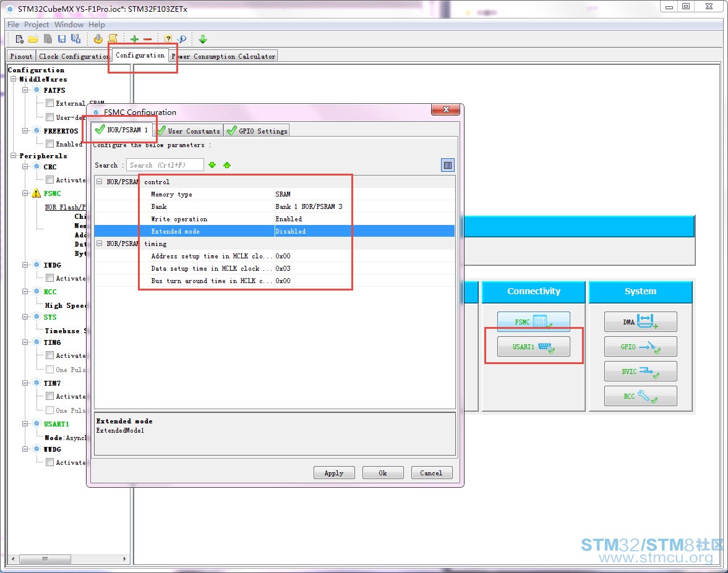Open the Help menu
Viewport: 728px width, 573px height.
[x=96, y=25]
